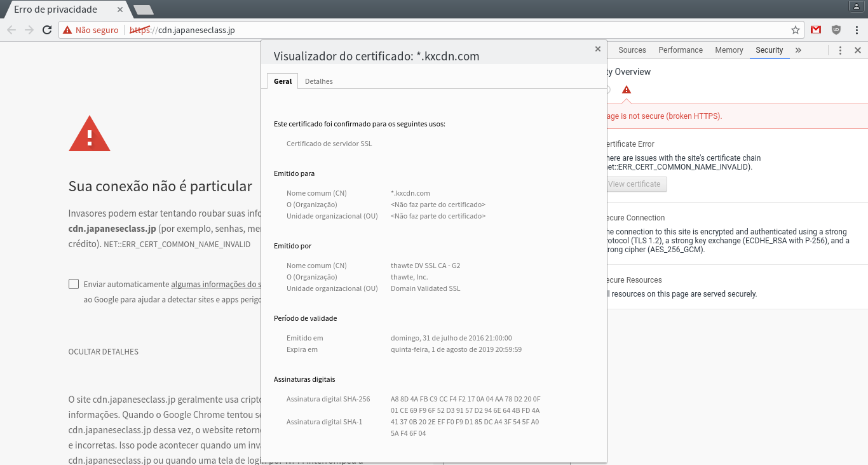Click the address bar URL field

pos(445,30)
